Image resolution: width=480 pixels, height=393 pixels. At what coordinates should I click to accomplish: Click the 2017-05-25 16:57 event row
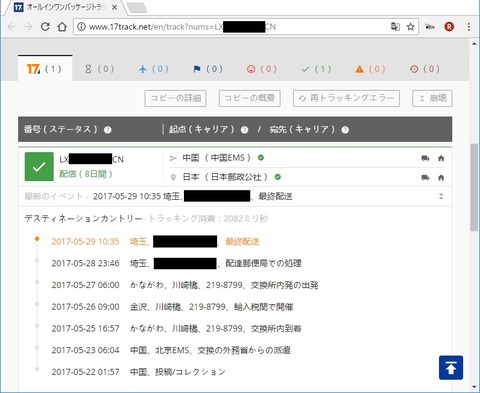click(176, 328)
